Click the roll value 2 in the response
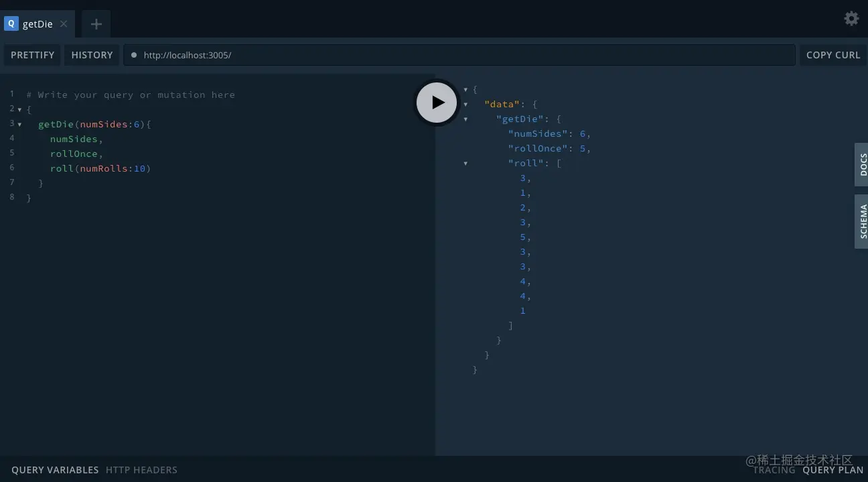868x482 pixels. (523, 207)
